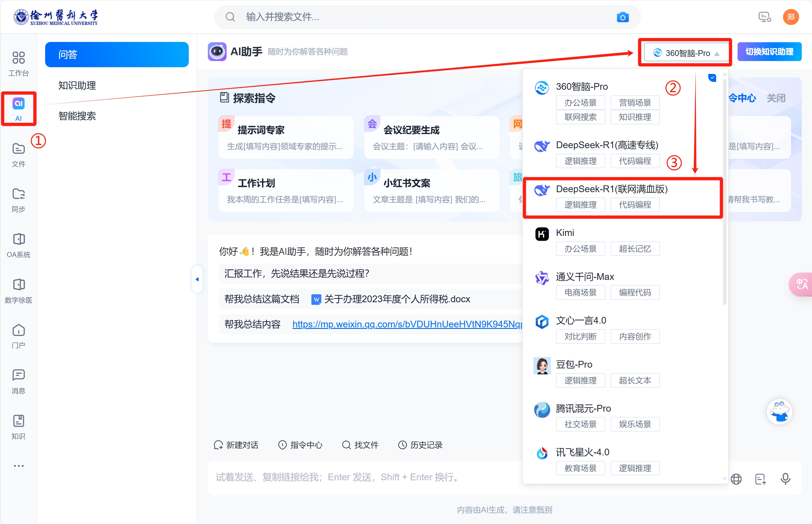Click the 腾讯混元-Pro model icon
812x524 pixels.
pyautogui.click(x=542, y=410)
